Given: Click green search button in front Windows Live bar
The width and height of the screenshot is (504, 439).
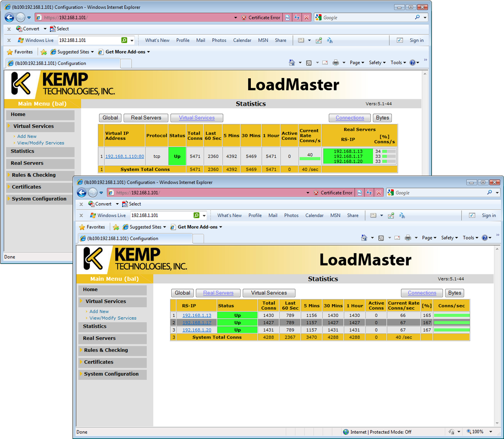Looking at the screenshot, I should (x=196, y=215).
